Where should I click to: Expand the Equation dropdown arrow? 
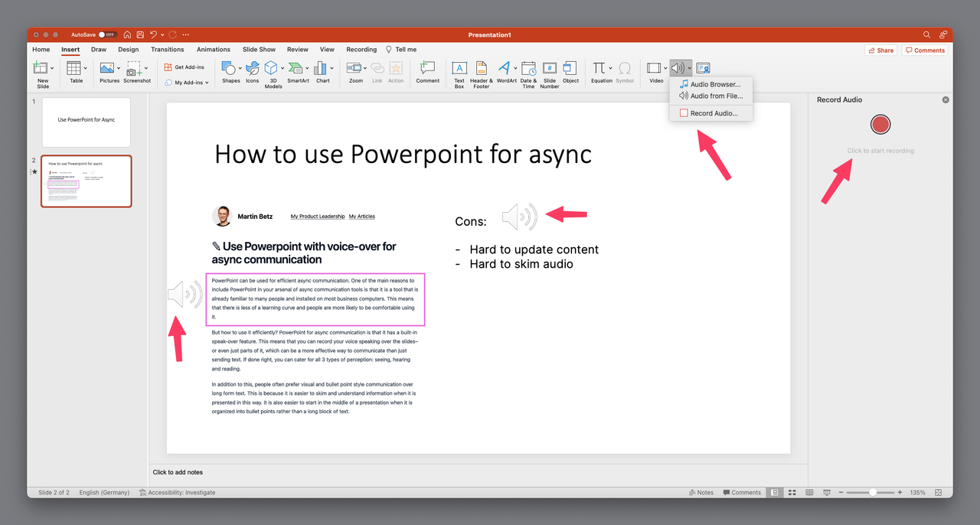[x=610, y=68]
